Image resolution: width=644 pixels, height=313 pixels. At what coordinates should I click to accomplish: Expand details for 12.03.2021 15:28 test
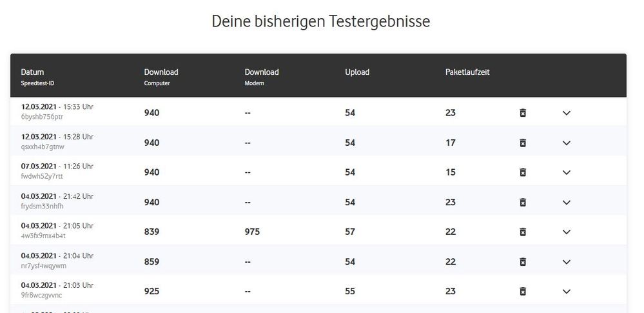(567, 143)
